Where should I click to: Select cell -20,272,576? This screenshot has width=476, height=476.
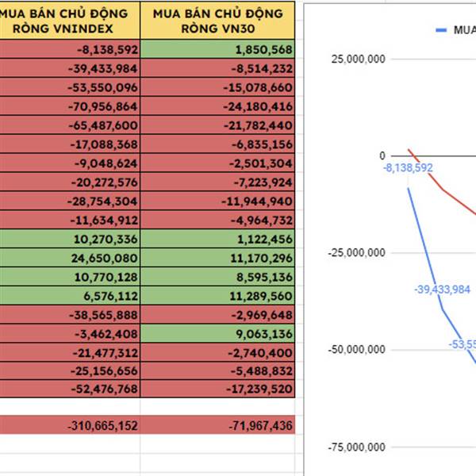70,182
